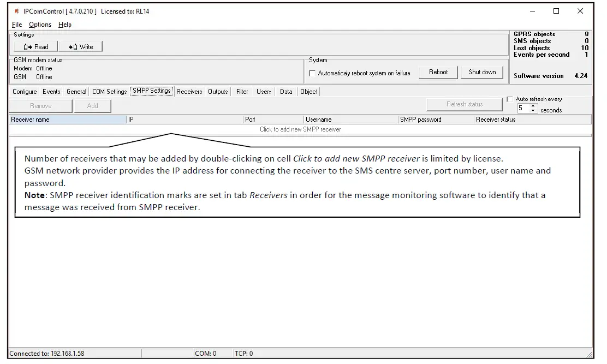This screenshot has width=607, height=364.
Task: Open the Help menu
Action: (x=64, y=24)
